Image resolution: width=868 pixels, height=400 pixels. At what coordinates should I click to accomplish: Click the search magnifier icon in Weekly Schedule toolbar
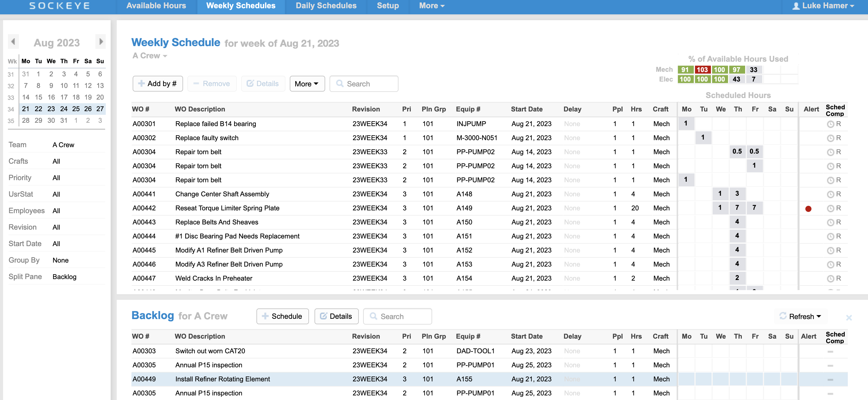(340, 83)
